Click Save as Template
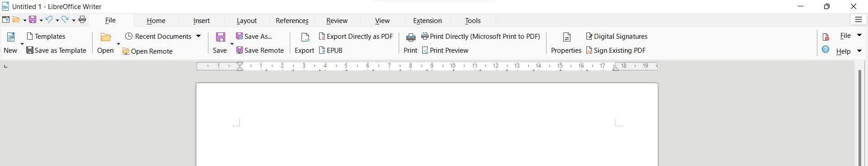 pos(56,51)
